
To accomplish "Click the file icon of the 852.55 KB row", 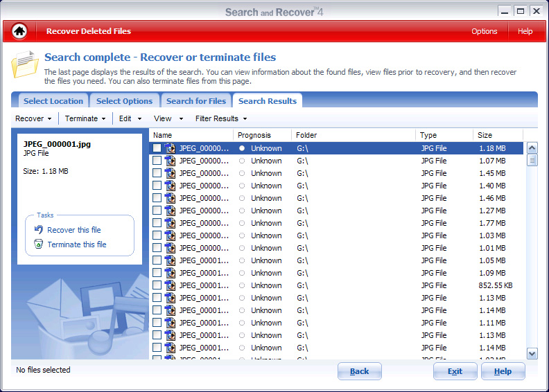I will click(171, 285).
